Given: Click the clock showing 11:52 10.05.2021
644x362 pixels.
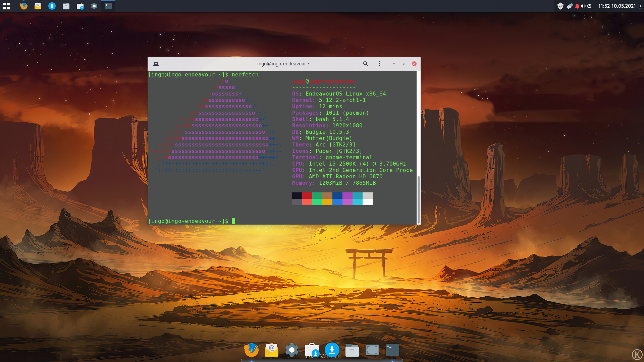Looking at the screenshot, I should (x=616, y=6).
